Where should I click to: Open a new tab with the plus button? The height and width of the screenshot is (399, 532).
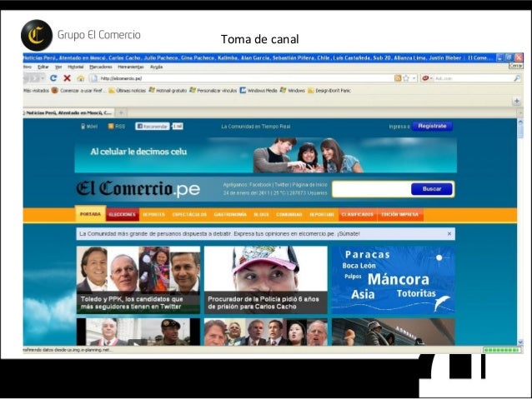[x=121, y=112]
